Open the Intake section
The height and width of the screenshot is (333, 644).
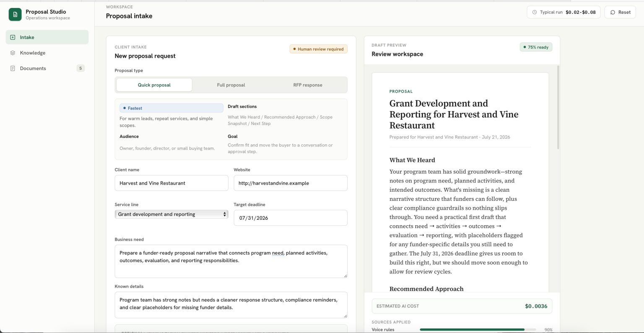(47, 37)
